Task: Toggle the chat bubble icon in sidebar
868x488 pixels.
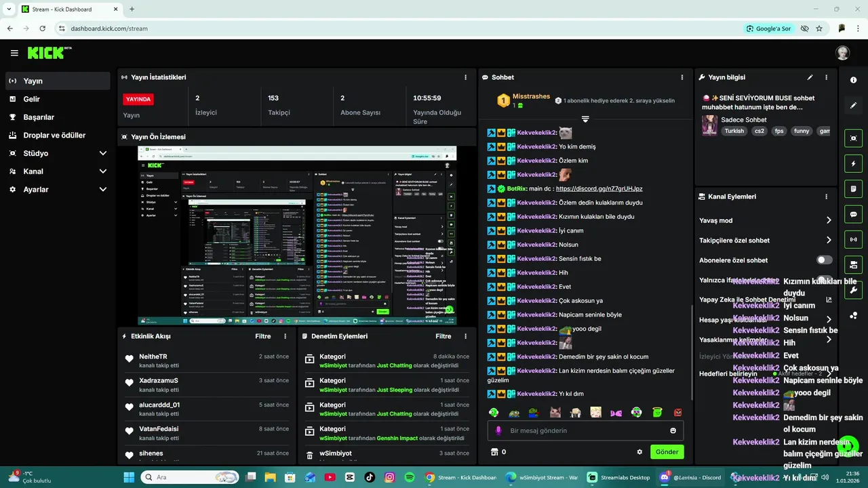Action: click(x=853, y=214)
